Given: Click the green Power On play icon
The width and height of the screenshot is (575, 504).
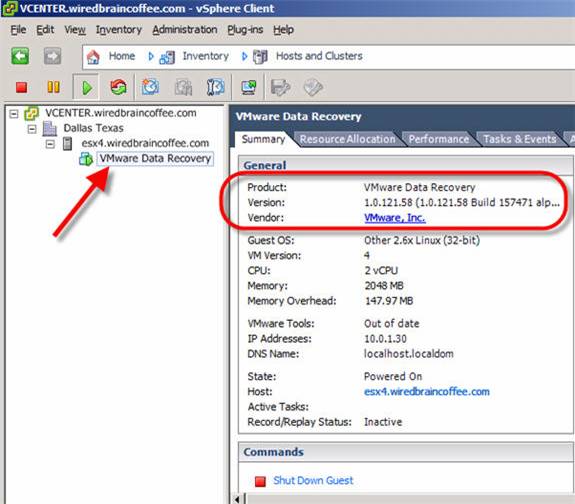Looking at the screenshot, I should [x=87, y=88].
